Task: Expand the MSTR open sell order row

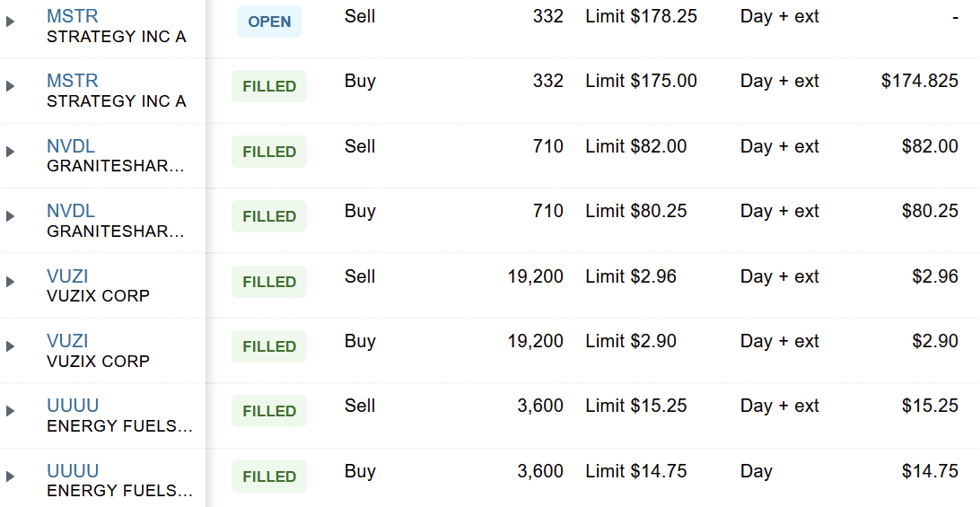Action: click(x=10, y=22)
